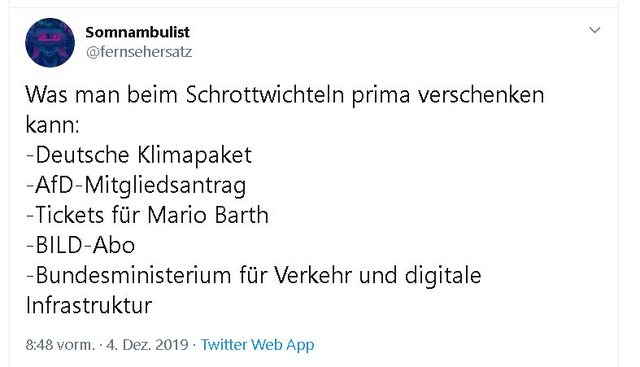The height and width of the screenshot is (367, 640).
Task: Click the 8:48 vorm. timestamp
Action: pyautogui.click(x=60, y=345)
